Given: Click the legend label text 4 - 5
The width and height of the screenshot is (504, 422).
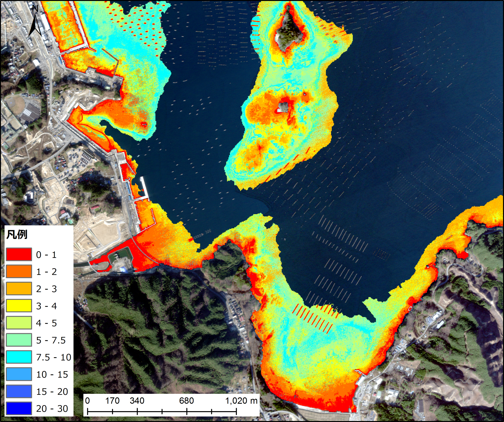Looking at the screenshot, I should pos(46,323).
